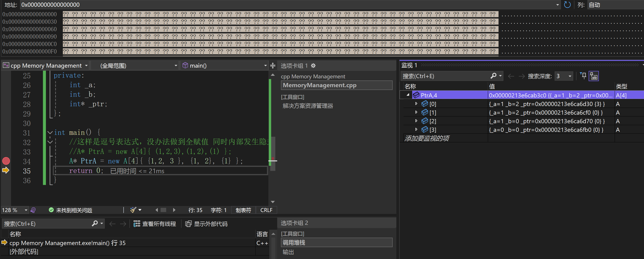Image resolution: width=644 pixels, height=259 pixels.
Task: Click the memory refresh icon
Action: point(567,5)
